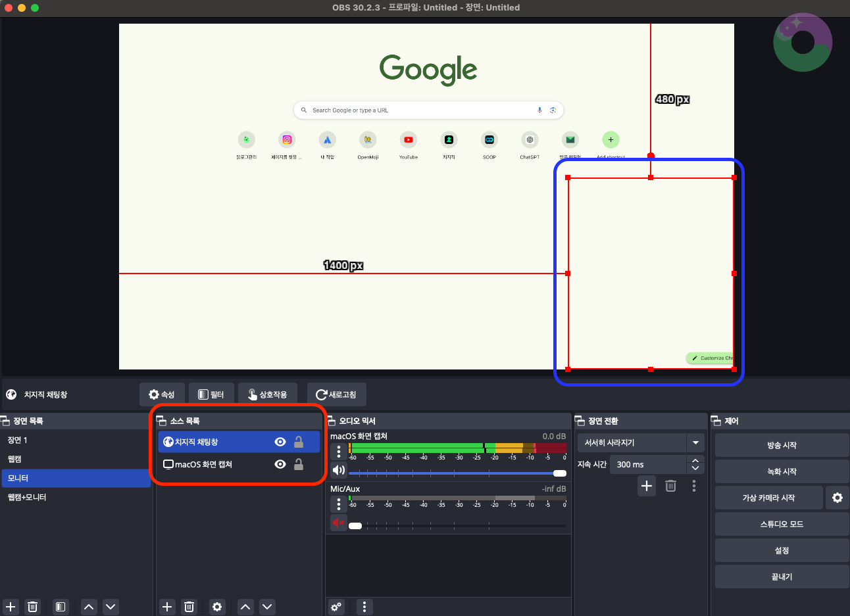Image resolution: width=850 pixels, height=616 pixels.
Task: Open source properties gear in 소스 목록 toolbar
Action: coord(217,607)
